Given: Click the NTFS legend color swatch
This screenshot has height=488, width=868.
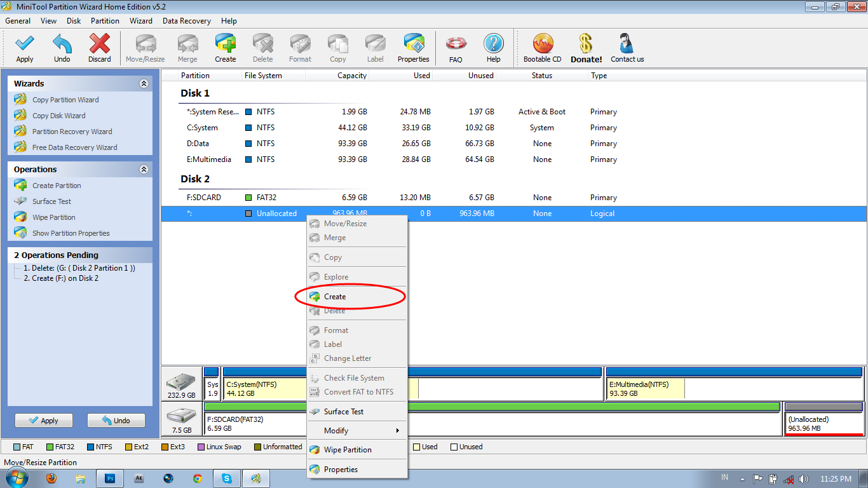Looking at the screenshot, I should tap(90, 447).
